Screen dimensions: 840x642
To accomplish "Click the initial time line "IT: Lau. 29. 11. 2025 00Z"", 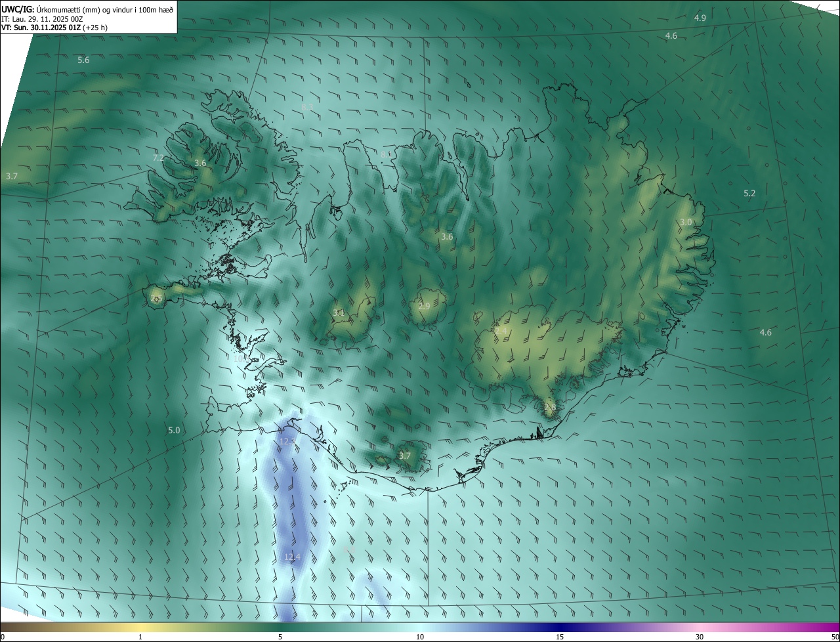I will 42,19.
